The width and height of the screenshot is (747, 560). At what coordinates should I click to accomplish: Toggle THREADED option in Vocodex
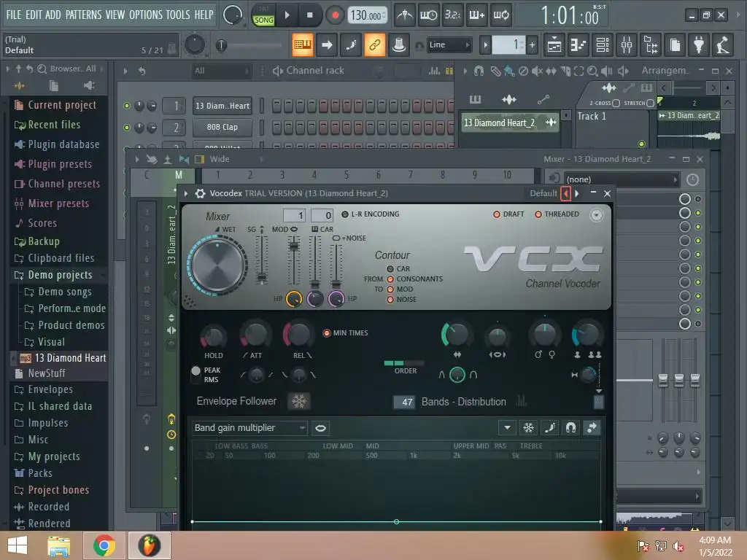pos(538,214)
